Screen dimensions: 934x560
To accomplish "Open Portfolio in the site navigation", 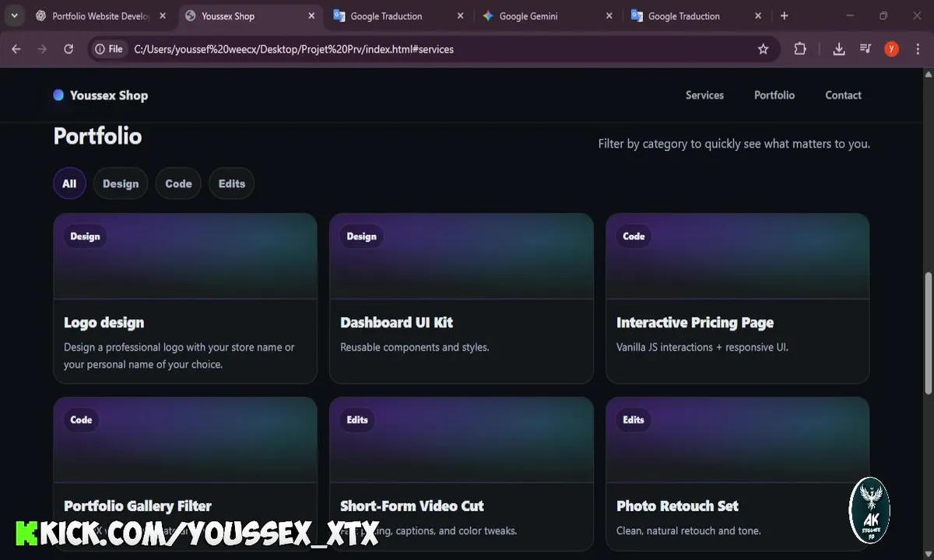I will 774,95.
